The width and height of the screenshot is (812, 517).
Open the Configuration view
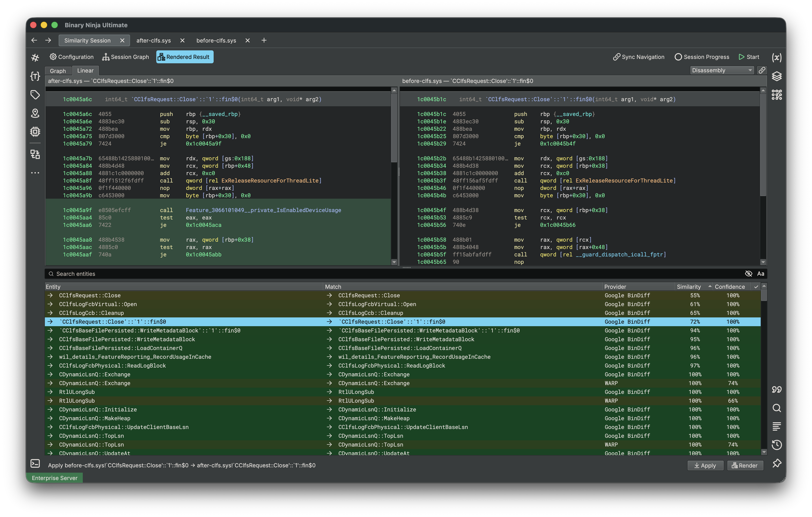pyautogui.click(x=71, y=57)
